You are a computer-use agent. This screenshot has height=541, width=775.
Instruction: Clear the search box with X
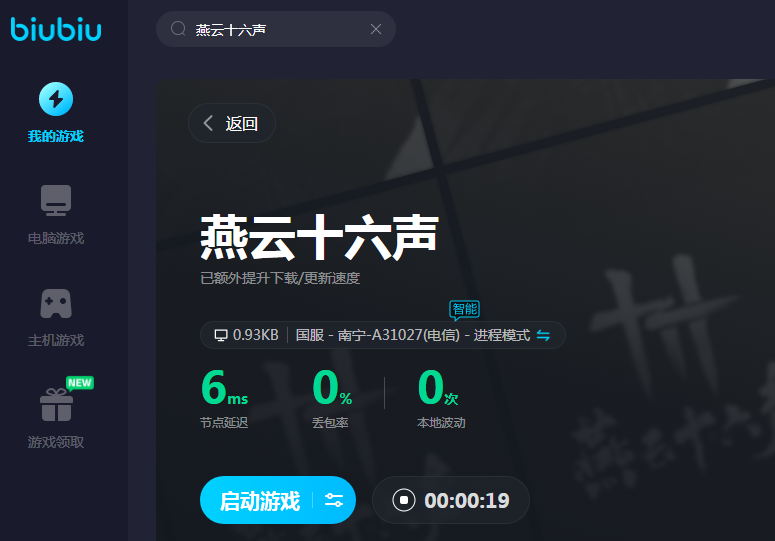(x=376, y=29)
